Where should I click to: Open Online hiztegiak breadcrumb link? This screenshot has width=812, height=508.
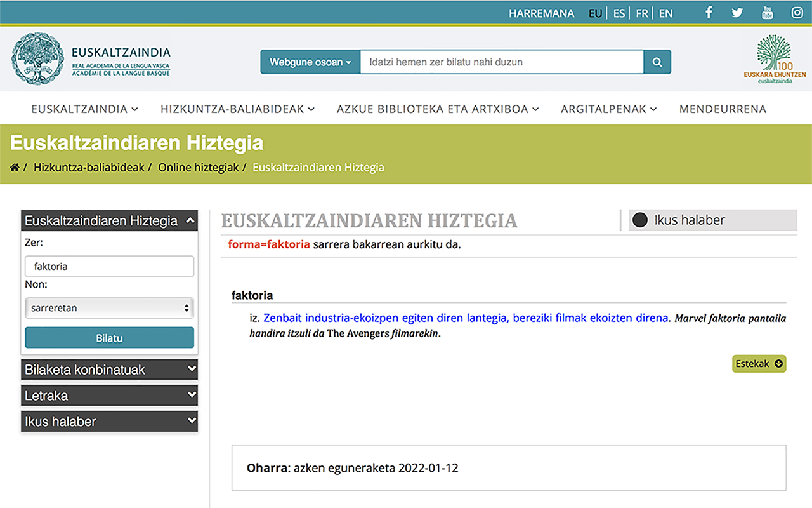click(x=199, y=168)
